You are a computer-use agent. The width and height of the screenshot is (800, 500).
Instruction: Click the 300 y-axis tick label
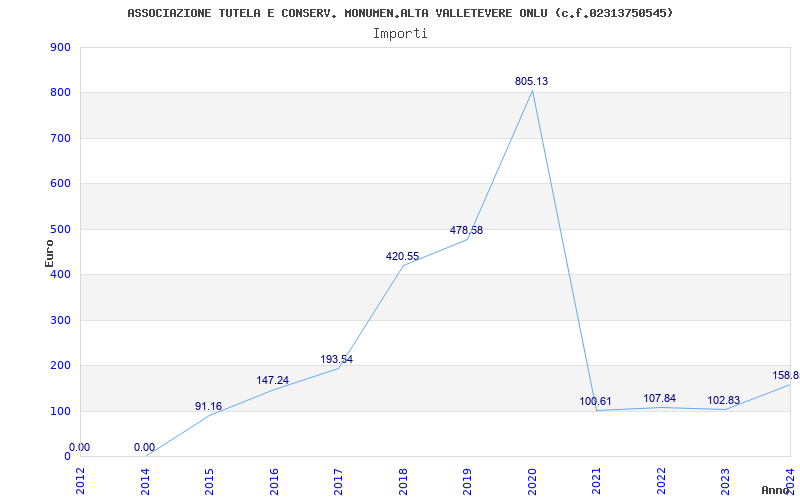click(x=60, y=320)
